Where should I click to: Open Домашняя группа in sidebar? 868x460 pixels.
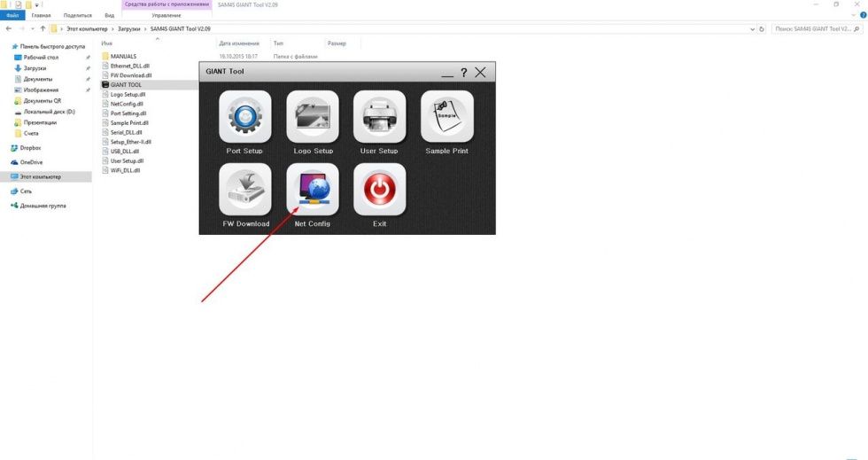tap(38, 206)
